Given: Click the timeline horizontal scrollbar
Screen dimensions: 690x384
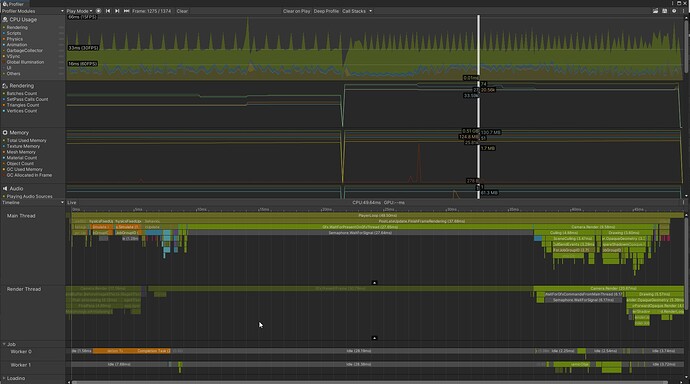Looking at the screenshot, I should click(x=370, y=382).
